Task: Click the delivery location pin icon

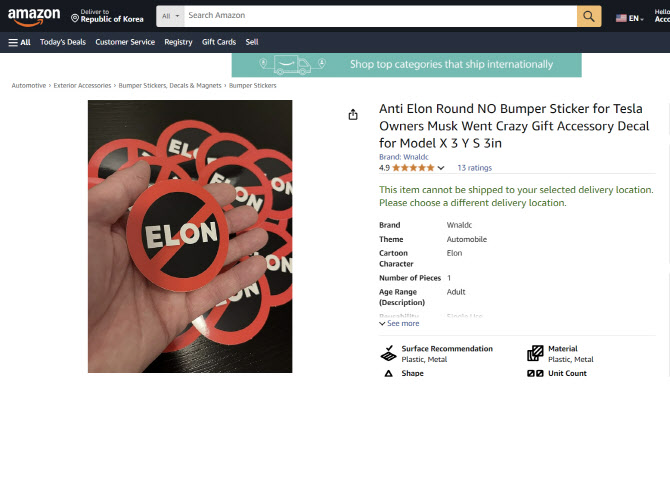Action: pos(75,18)
